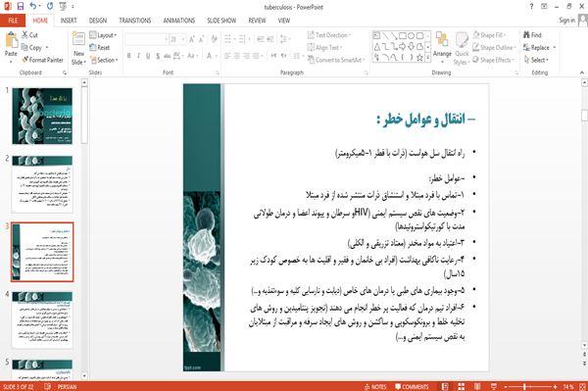Toggle Italic formatting

click(138, 56)
